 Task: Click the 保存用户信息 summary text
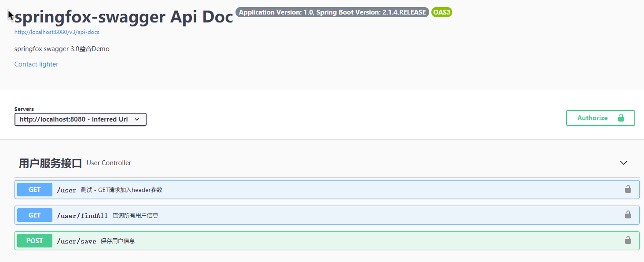tap(118, 241)
